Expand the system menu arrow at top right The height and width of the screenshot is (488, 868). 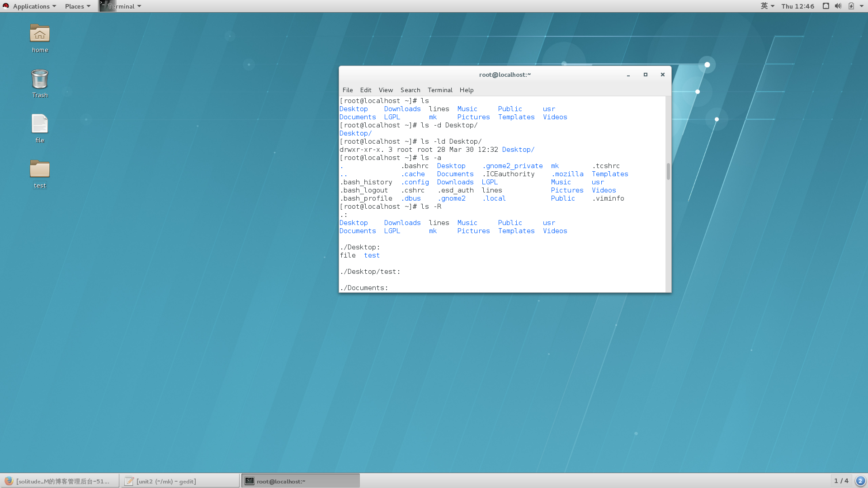862,6
